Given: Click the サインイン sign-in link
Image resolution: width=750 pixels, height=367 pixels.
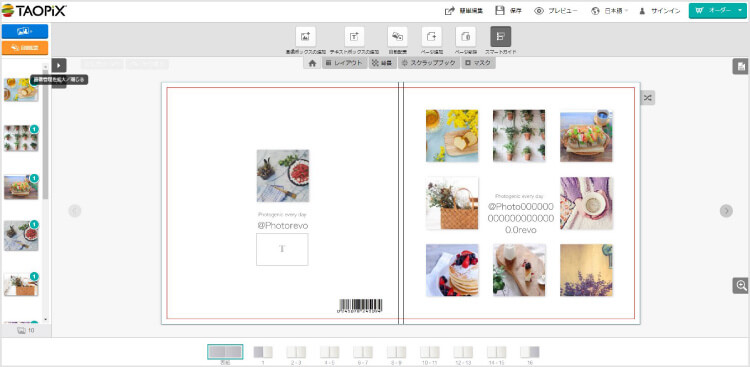Looking at the screenshot, I should pyautogui.click(x=660, y=11).
